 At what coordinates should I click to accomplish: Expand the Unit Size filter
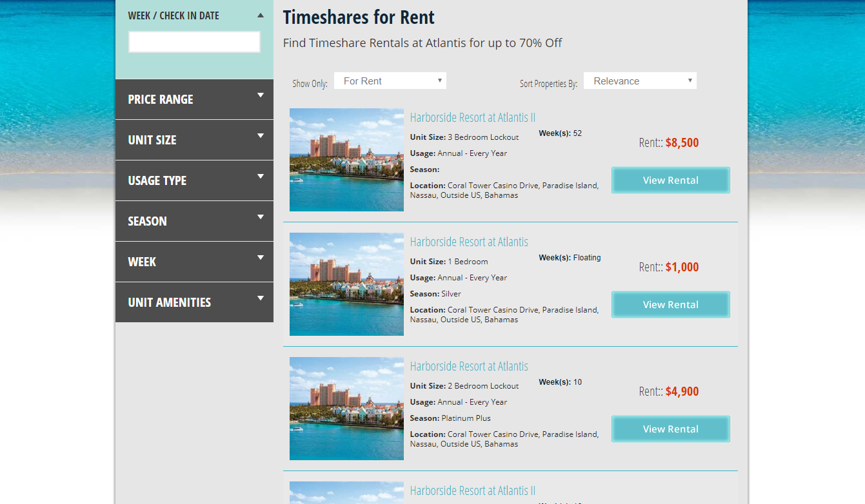194,140
